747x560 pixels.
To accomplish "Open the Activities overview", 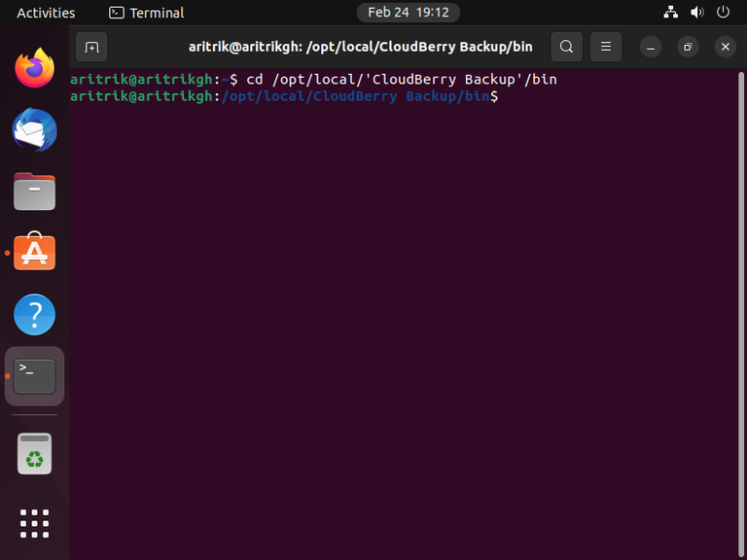I will [46, 13].
